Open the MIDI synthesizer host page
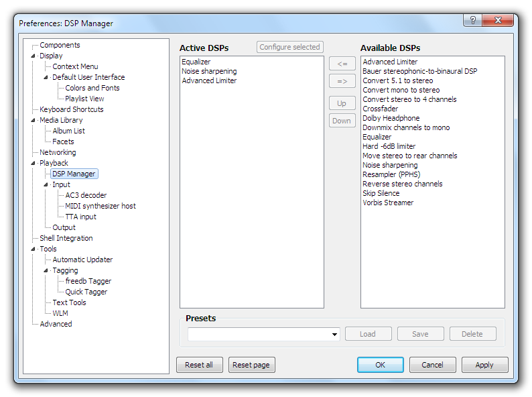The width and height of the screenshot is (532, 397). (100, 206)
